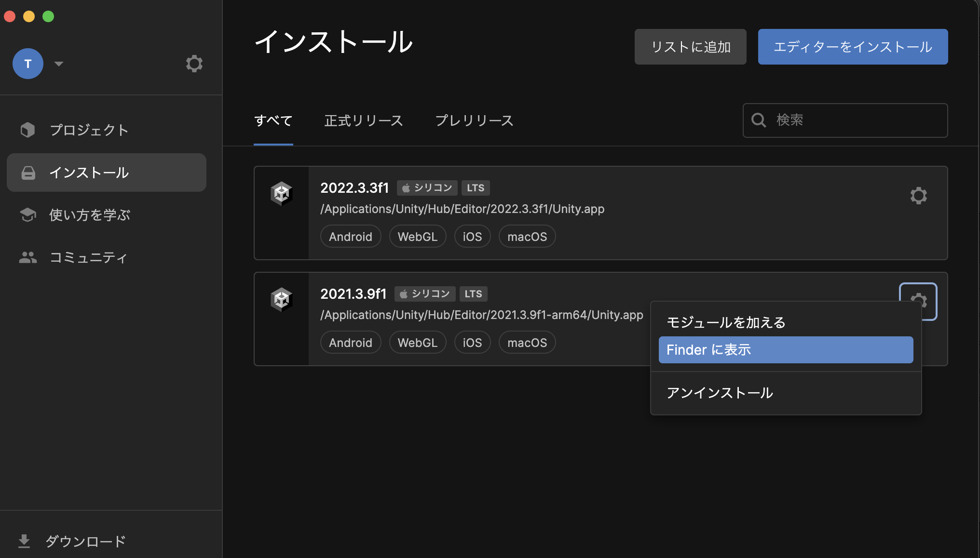Switch to the プレリリース tab
Image resolution: width=980 pixels, height=558 pixels.
(x=474, y=120)
